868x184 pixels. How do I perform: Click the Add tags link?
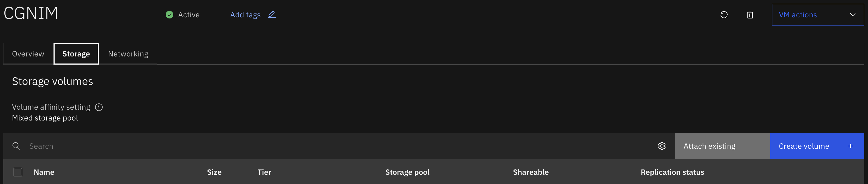(x=245, y=15)
